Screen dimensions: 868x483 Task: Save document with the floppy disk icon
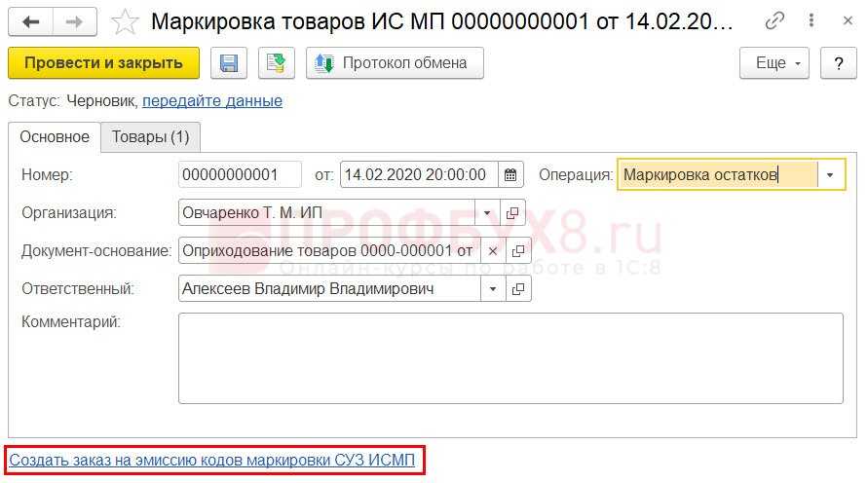pyautogui.click(x=229, y=63)
